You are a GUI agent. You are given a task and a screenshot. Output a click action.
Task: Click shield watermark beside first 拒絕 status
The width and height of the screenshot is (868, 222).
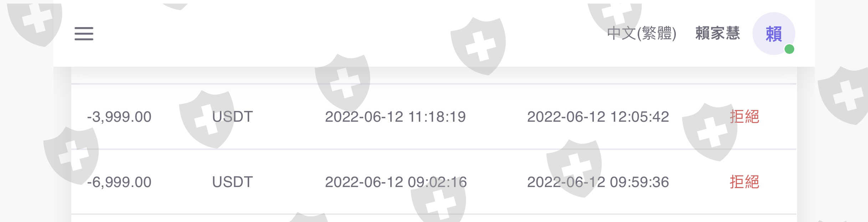coord(709,132)
